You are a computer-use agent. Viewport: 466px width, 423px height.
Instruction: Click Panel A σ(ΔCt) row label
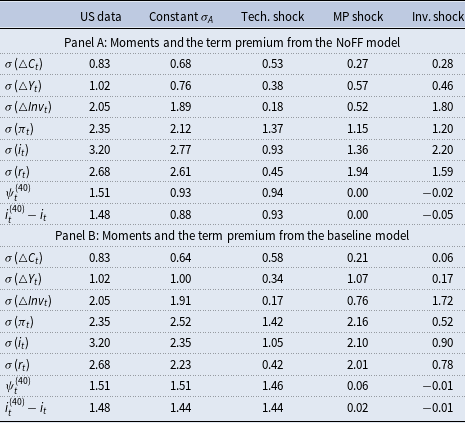[x=24, y=64]
